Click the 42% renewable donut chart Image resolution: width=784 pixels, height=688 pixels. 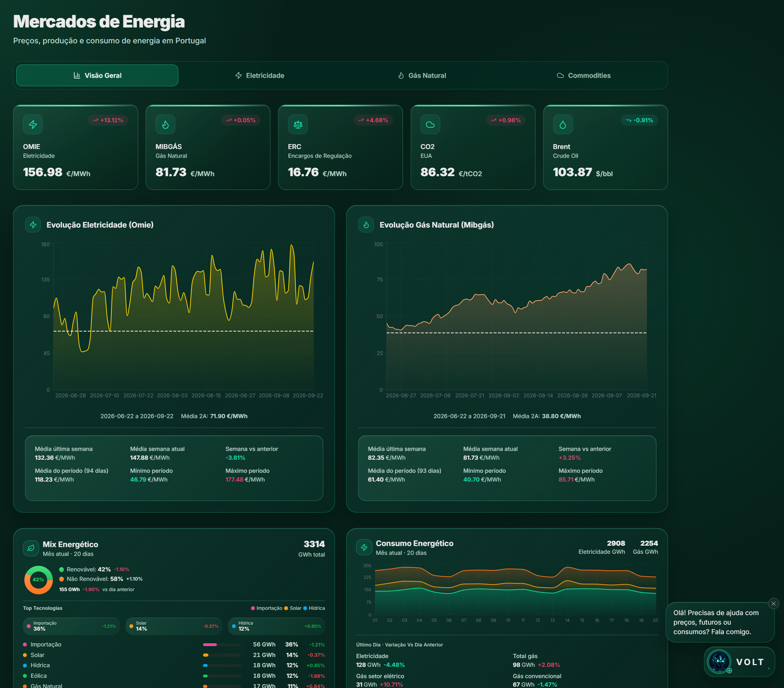[38, 580]
